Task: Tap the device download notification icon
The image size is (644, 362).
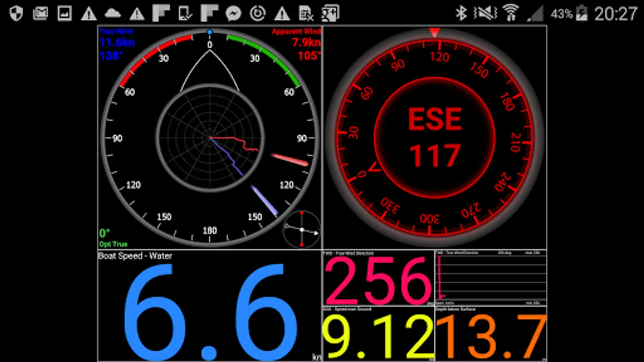Action: (185, 14)
